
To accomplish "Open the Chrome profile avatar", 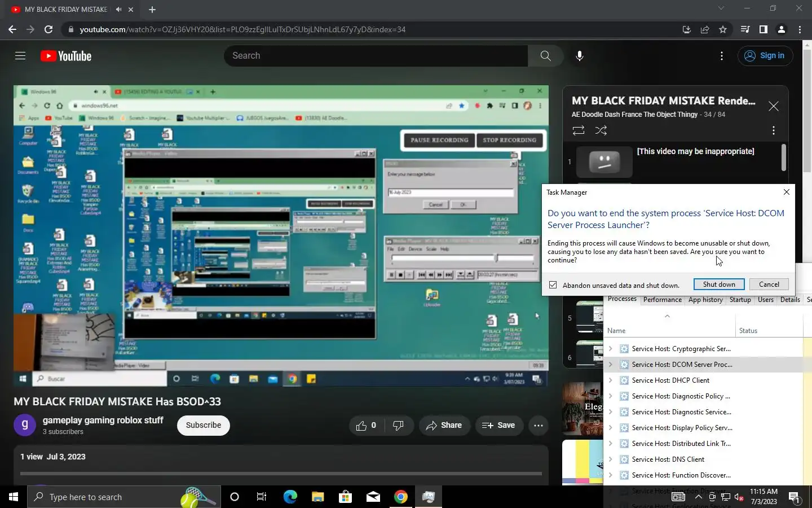I will 782,29.
